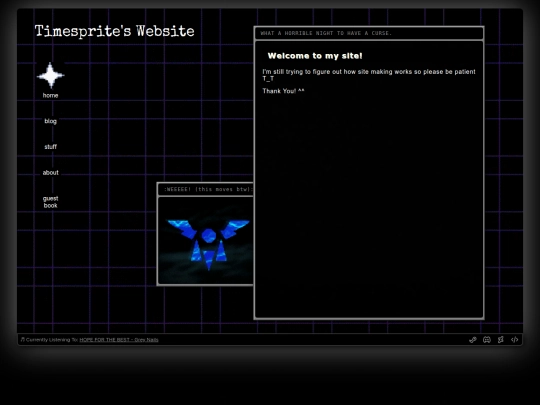Open the about nav link
The height and width of the screenshot is (405, 540).
[x=50, y=173]
